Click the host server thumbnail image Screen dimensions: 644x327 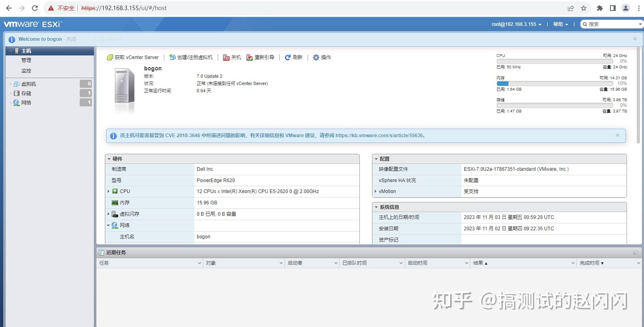point(125,91)
